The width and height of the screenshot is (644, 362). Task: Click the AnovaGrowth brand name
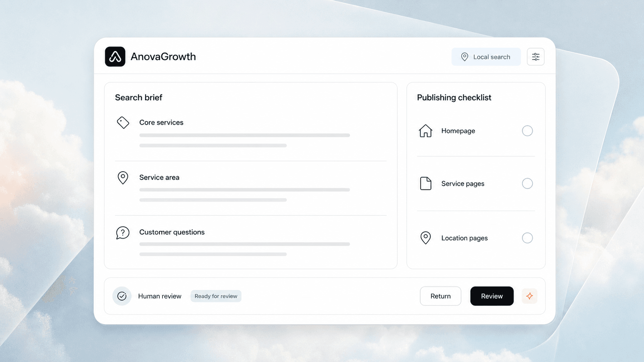(x=163, y=57)
